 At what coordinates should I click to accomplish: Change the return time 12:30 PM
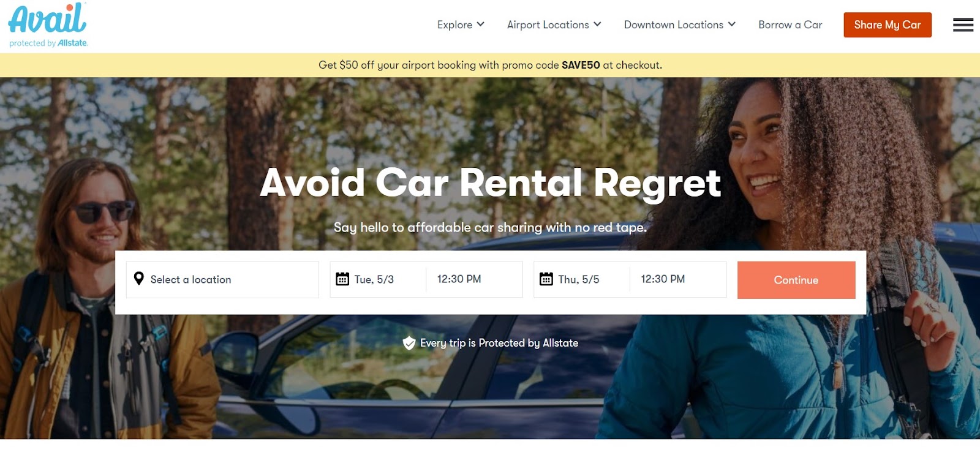[x=678, y=279]
